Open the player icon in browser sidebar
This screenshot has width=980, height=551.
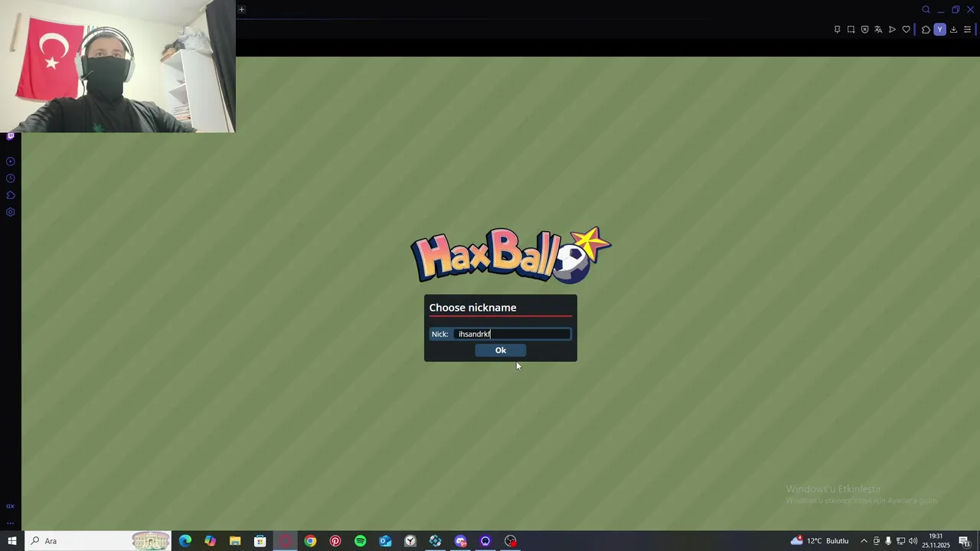coord(10,161)
